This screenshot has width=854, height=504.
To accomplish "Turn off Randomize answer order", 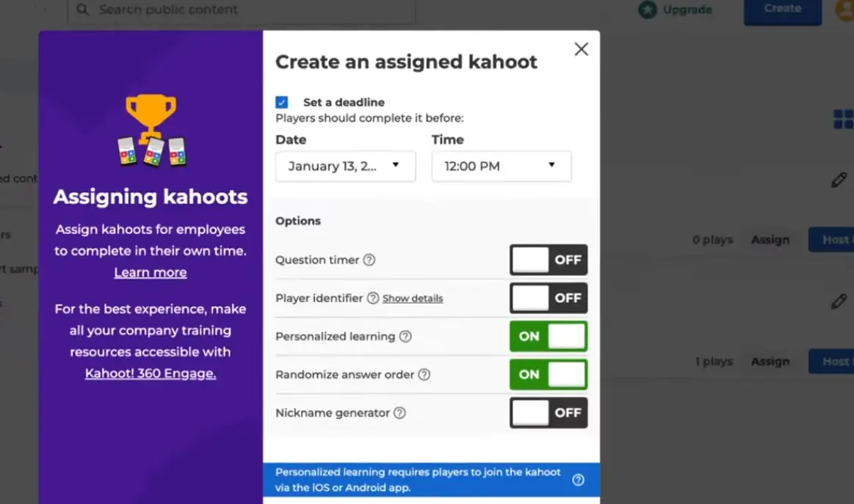I will (549, 375).
